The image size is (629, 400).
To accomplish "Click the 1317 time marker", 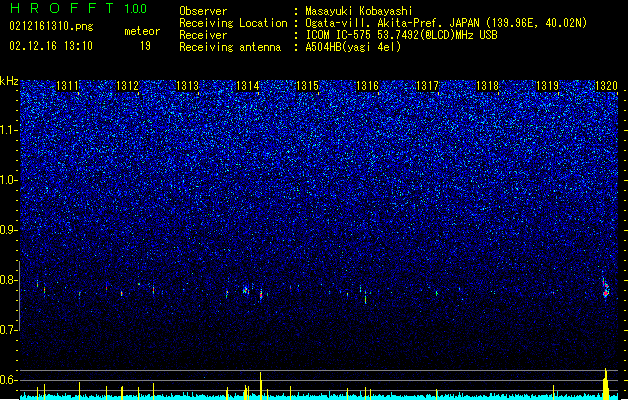I will pos(427,86).
